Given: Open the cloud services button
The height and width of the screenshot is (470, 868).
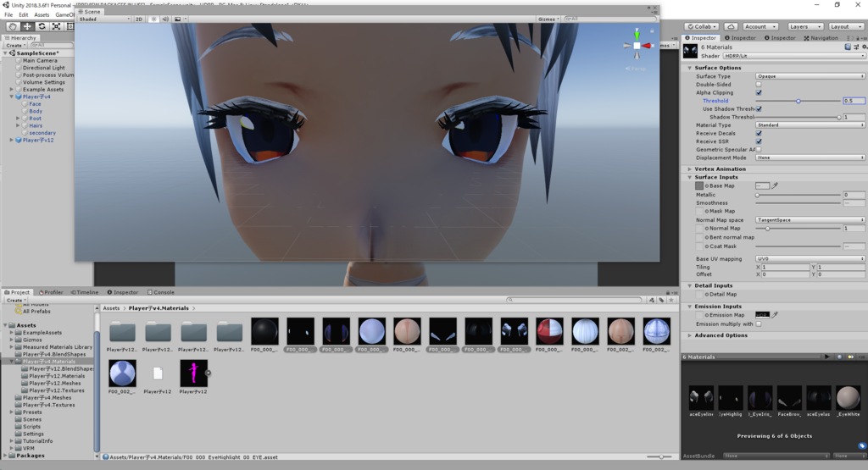Looking at the screenshot, I should (x=731, y=26).
